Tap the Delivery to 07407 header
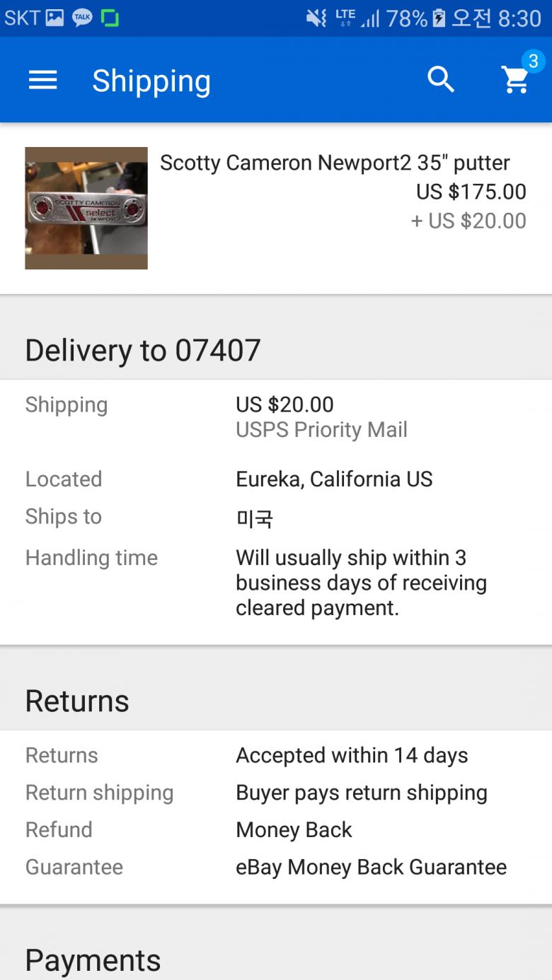Viewport: 552px width, 980px height. click(x=143, y=350)
